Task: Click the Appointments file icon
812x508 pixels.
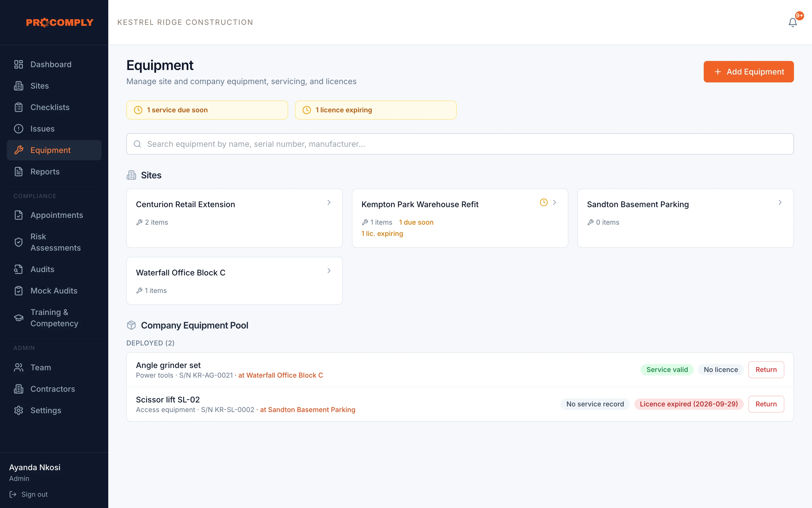Action: click(x=18, y=215)
